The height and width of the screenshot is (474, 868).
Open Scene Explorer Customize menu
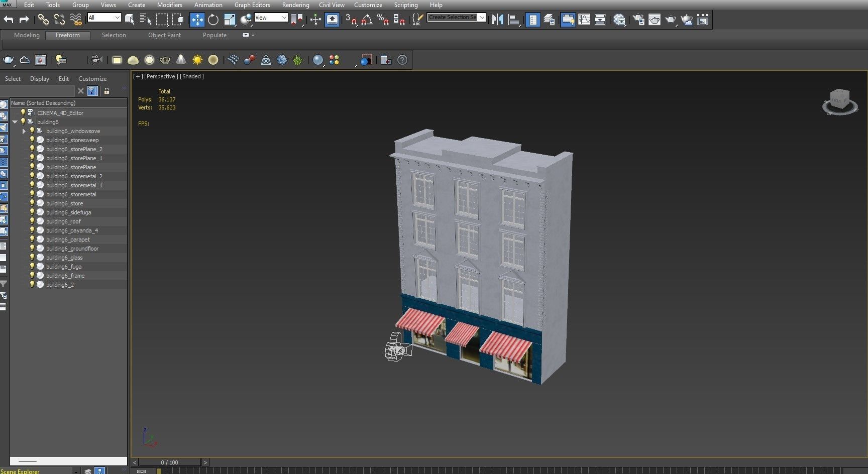pos(92,79)
